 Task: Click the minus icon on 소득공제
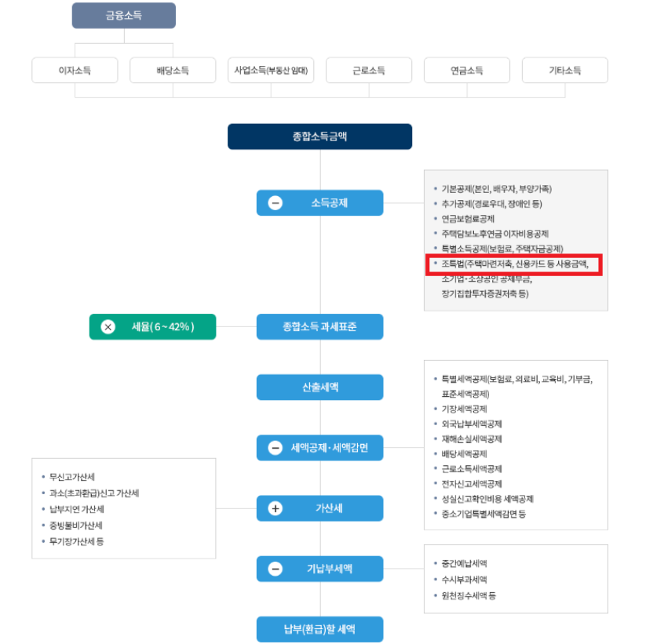pyautogui.click(x=275, y=203)
